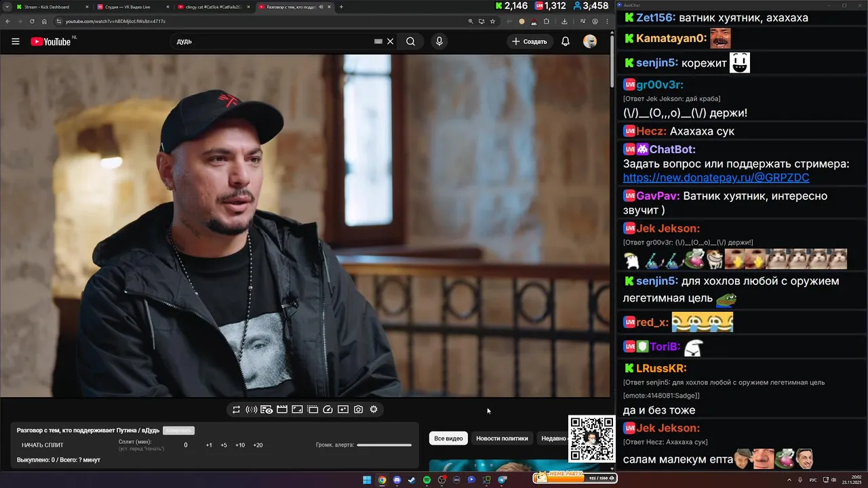The width and height of the screenshot is (868, 488).
Task: Click the browser home button
Action: point(44,21)
